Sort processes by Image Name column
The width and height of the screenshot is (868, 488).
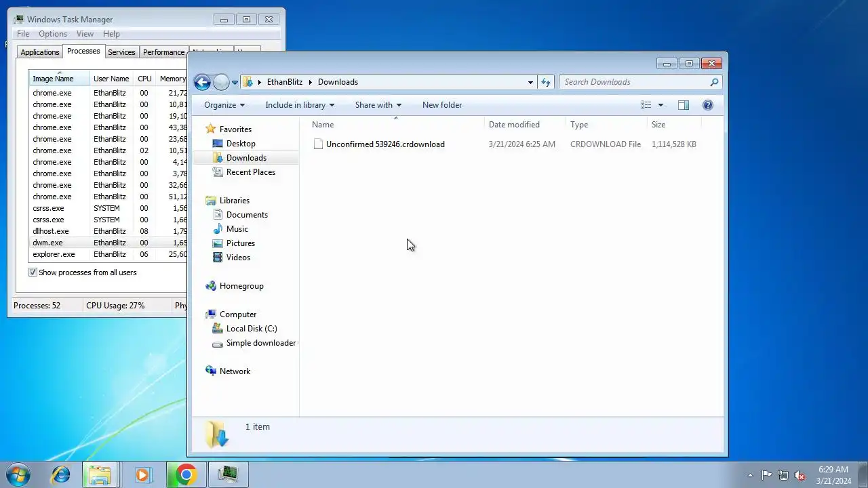(59, 79)
